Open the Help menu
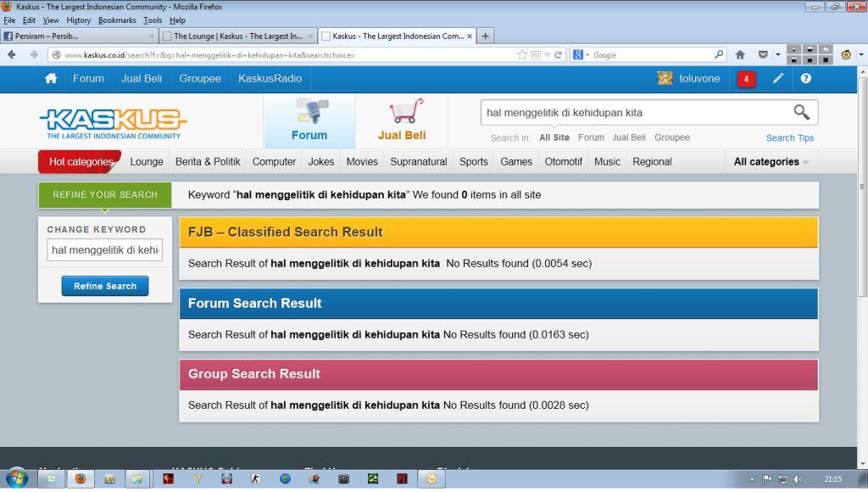The image size is (868, 492). click(177, 20)
